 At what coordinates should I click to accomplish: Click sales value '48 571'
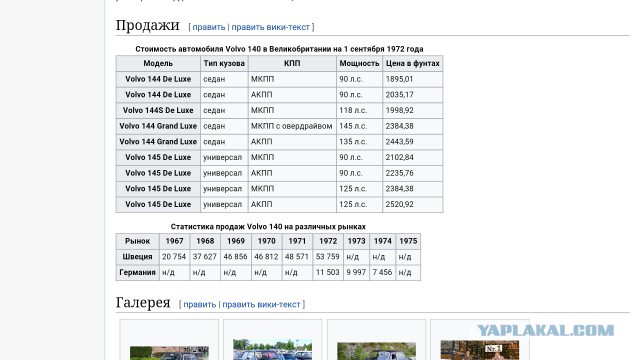[297, 257]
